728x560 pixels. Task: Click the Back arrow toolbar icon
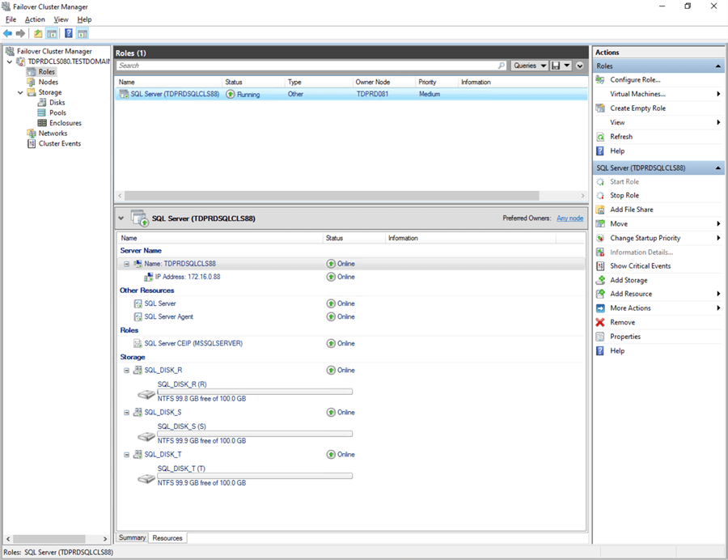(x=8, y=33)
